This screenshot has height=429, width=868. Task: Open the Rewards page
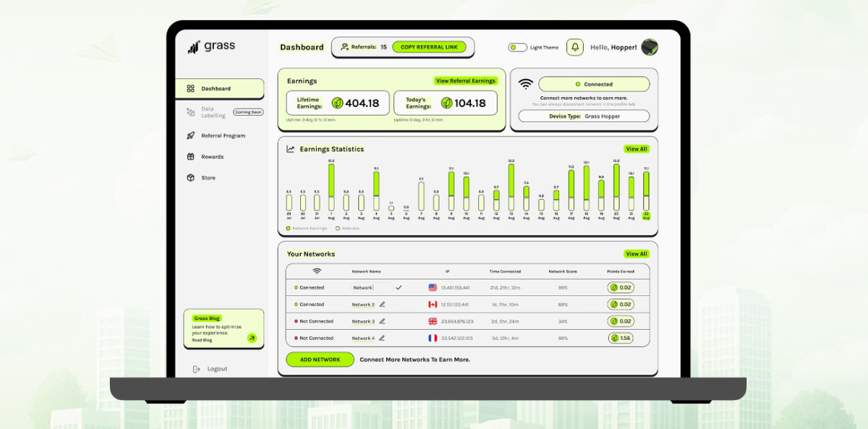[212, 156]
